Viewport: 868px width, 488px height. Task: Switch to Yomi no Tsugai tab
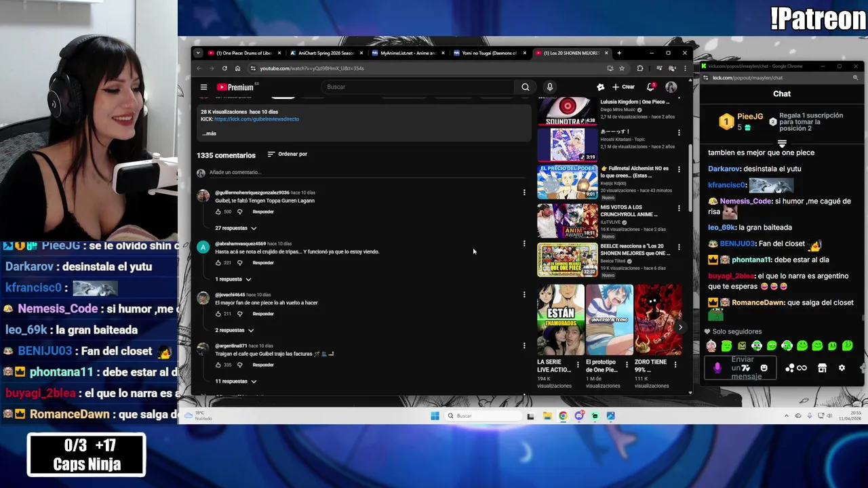point(489,53)
